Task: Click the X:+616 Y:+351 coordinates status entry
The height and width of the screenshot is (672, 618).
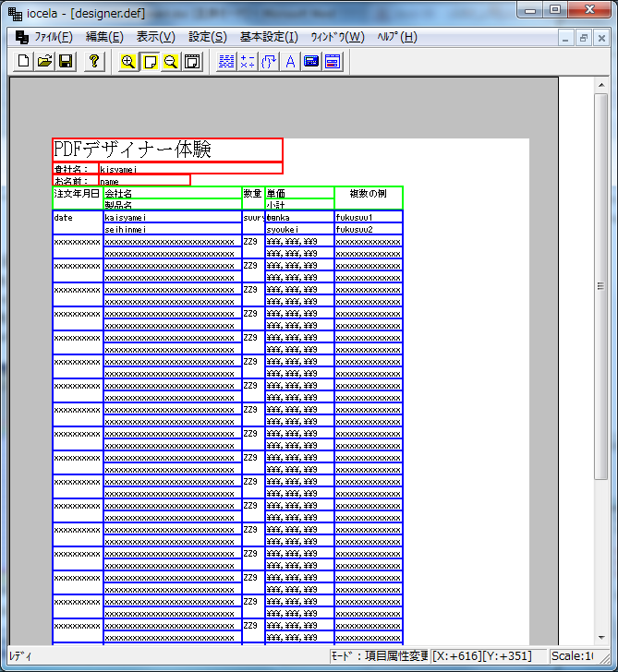Action: point(488,656)
